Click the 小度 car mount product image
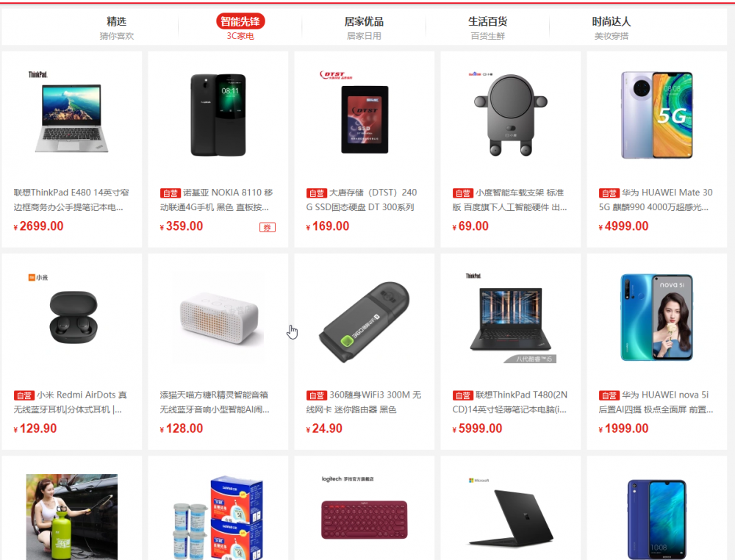 click(511, 115)
